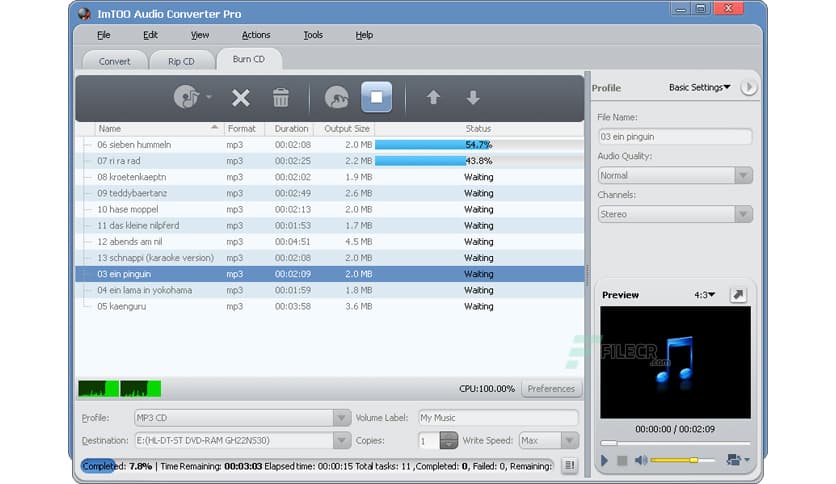Select the '09 teddybaertanz' row
The width and height of the screenshot is (836, 484).
point(329,193)
